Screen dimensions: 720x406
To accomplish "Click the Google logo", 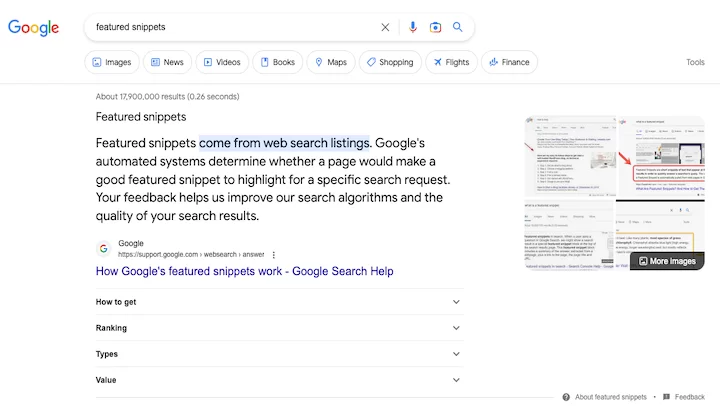I will 34,28.
